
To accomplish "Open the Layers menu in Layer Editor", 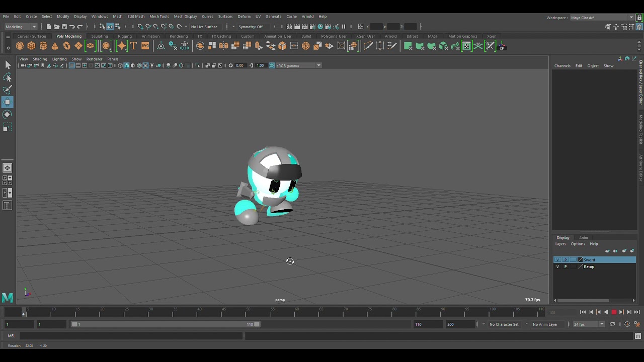I will coord(560,244).
